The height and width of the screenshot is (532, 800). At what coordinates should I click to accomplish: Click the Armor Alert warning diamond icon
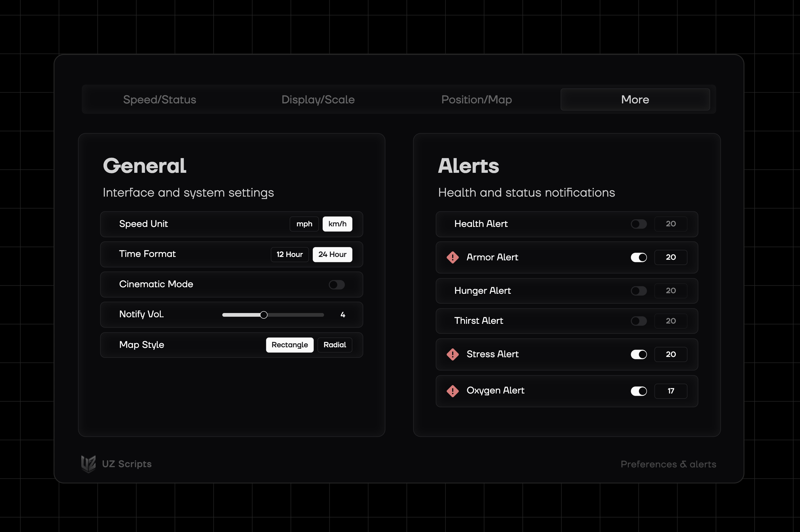click(x=452, y=257)
